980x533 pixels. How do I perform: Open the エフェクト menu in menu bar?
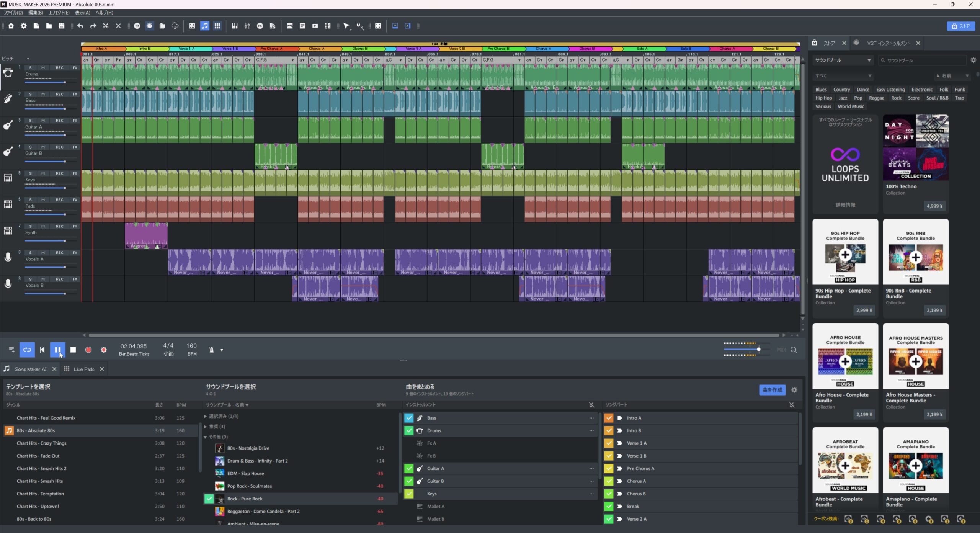pos(59,13)
